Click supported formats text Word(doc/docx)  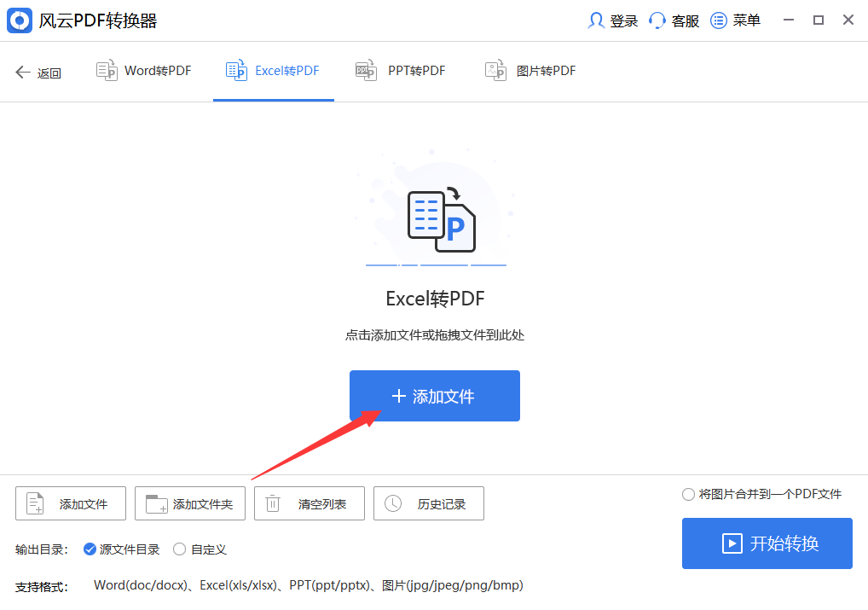click(141, 585)
